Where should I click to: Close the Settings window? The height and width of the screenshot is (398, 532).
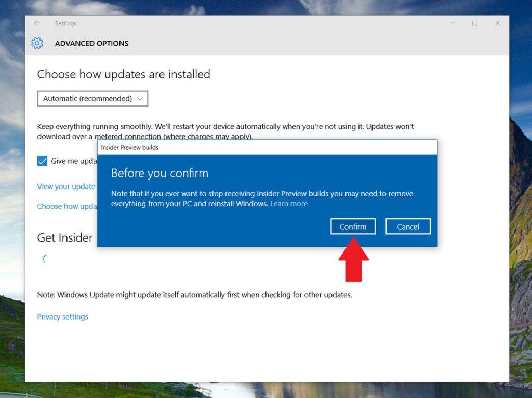pos(497,23)
